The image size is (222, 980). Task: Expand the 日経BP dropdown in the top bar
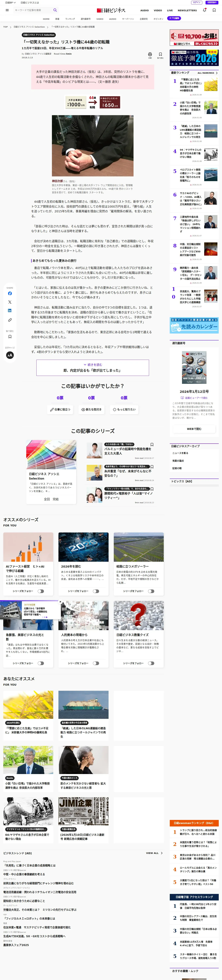pos(10,3)
